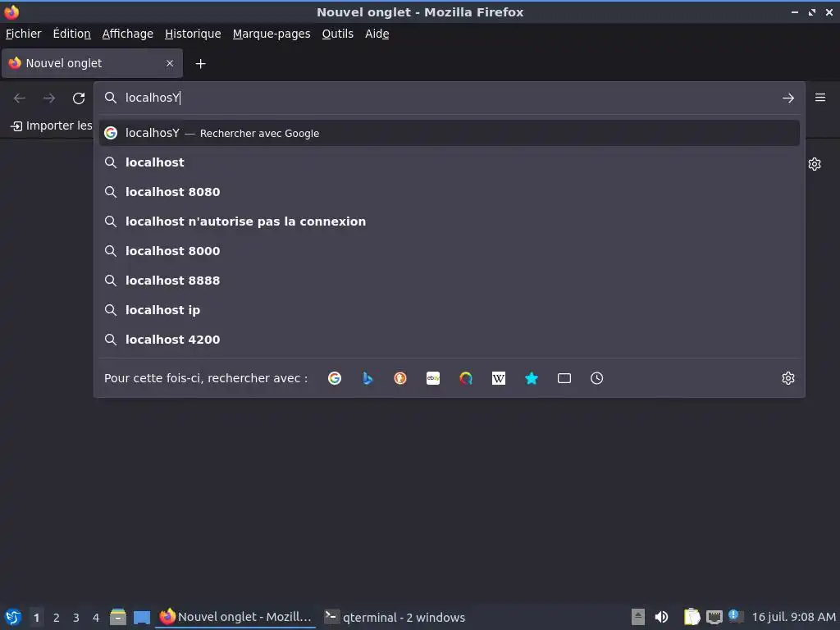Close the Nouvel onglet tab
Viewport: 840px width, 630px height.
pyautogui.click(x=170, y=63)
